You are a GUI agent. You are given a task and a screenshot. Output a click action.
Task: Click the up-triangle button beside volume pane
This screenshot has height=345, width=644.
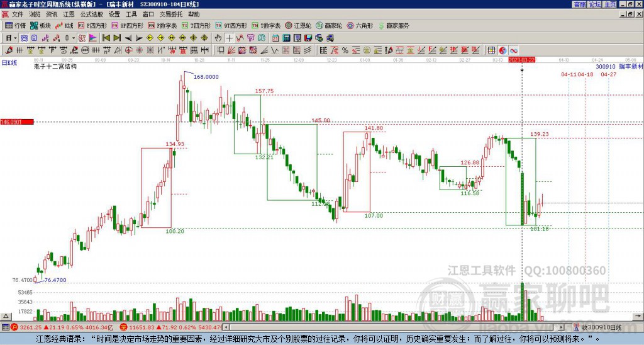[x=6, y=317]
